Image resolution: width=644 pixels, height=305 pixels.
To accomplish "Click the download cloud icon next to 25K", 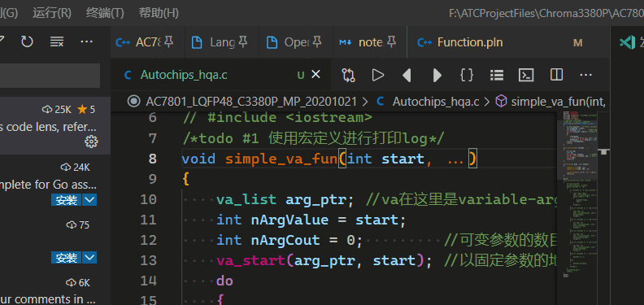I will [x=47, y=110].
